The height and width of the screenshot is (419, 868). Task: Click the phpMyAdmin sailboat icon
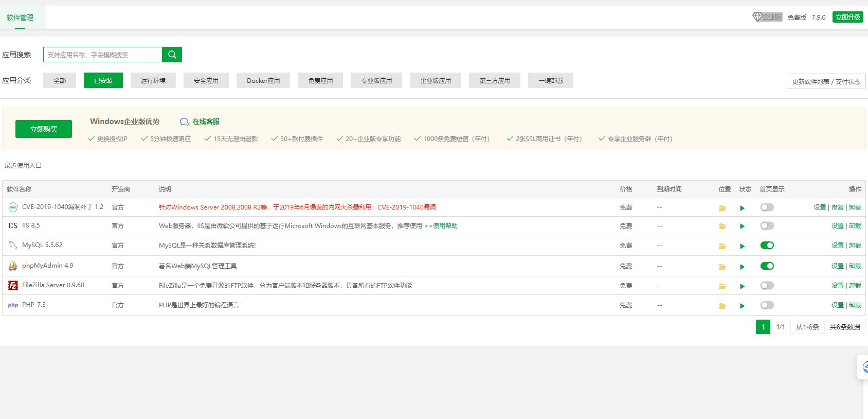(x=13, y=266)
